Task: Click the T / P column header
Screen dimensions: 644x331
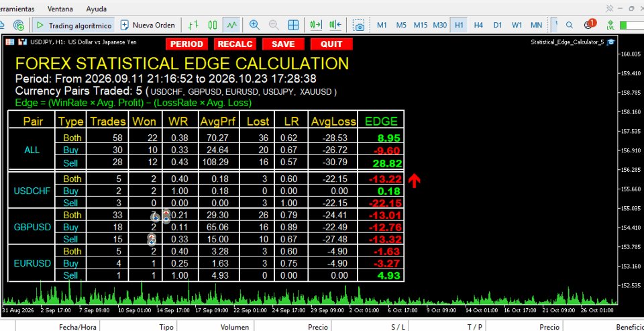Action: pyautogui.click(x=475, y=327)
